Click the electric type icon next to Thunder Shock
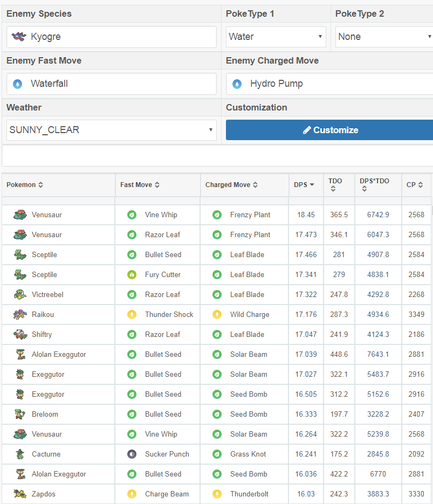This screenshot has width=433, height=504. pyautogui.click(x=132, y=315)
